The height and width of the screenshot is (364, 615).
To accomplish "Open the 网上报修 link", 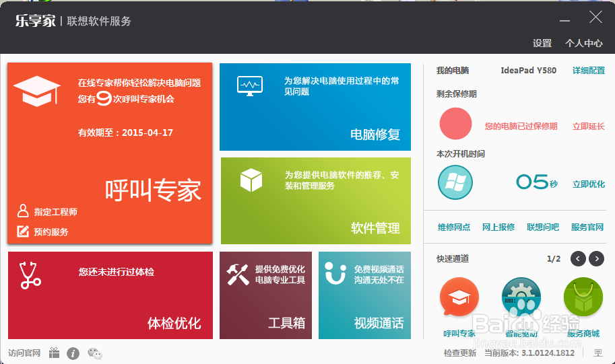I will coord(498,227).
